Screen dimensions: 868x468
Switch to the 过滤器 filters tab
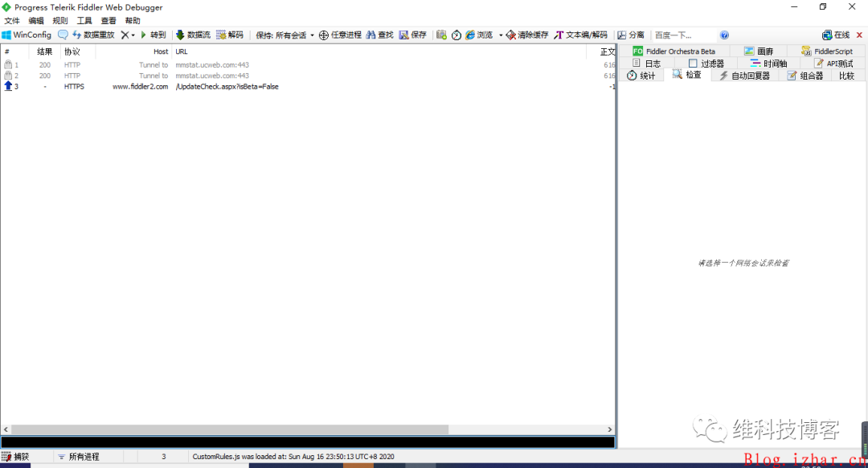click(706, 64)
